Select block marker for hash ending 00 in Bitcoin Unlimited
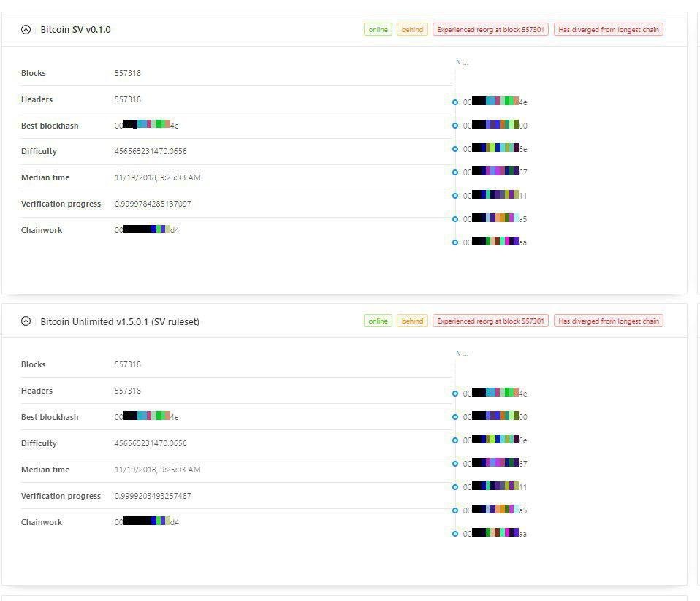700x601 pixels. [455, 417]
